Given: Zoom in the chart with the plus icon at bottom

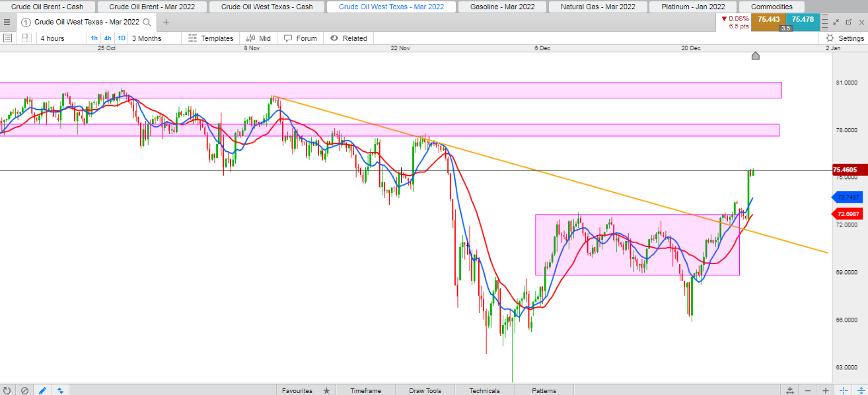Looking at the screenshot, I should click(x=826, y=390).
